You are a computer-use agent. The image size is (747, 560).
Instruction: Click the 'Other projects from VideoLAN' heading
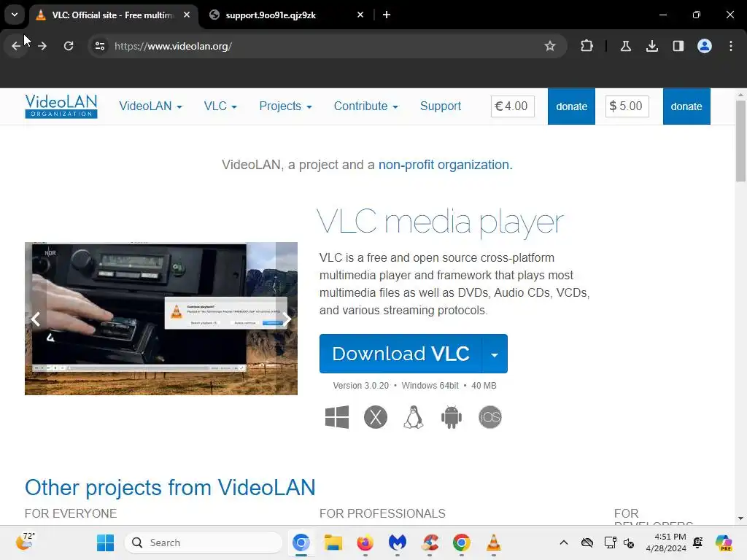[x=170, y=488]
